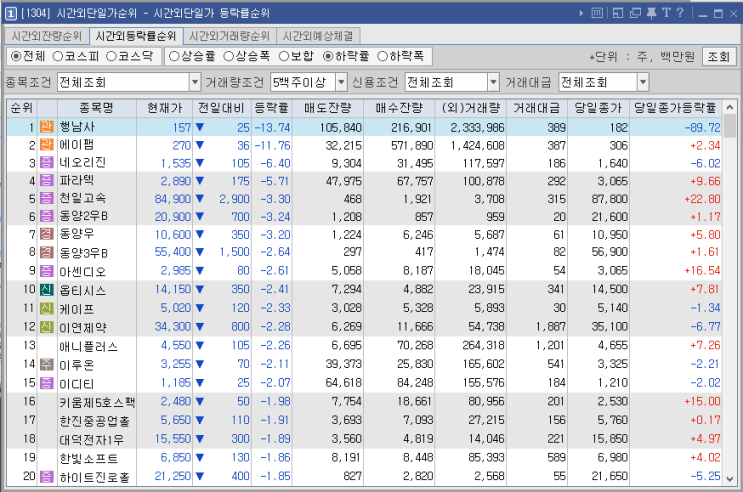The height and width of the screenshot is (492, 743).
Task: Click the vertical scrollbar thumb in the table
Action: 730,126
